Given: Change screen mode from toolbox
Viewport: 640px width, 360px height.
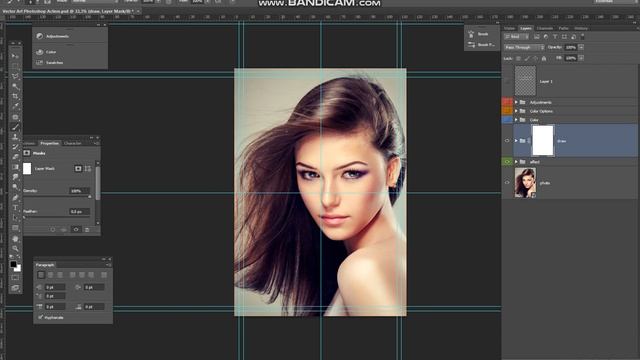Looking at the screenshot, I should pyautogui.click(x=15, y=288).
